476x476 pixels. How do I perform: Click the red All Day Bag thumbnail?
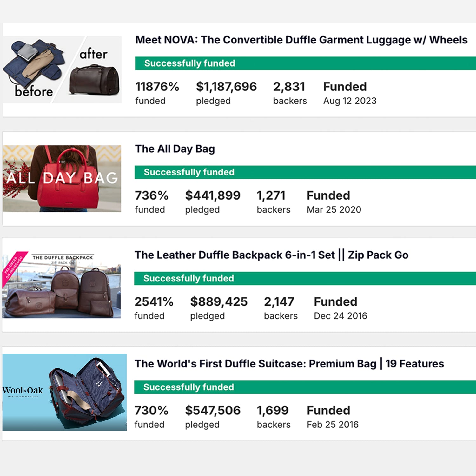pyautogui.click(x=62, y=178)
